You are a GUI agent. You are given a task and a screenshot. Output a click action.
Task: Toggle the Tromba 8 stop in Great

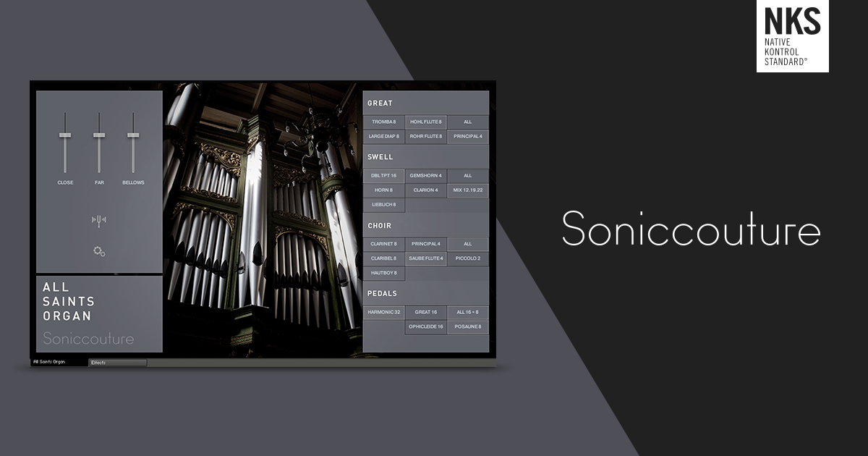click(x=384, y=122)
